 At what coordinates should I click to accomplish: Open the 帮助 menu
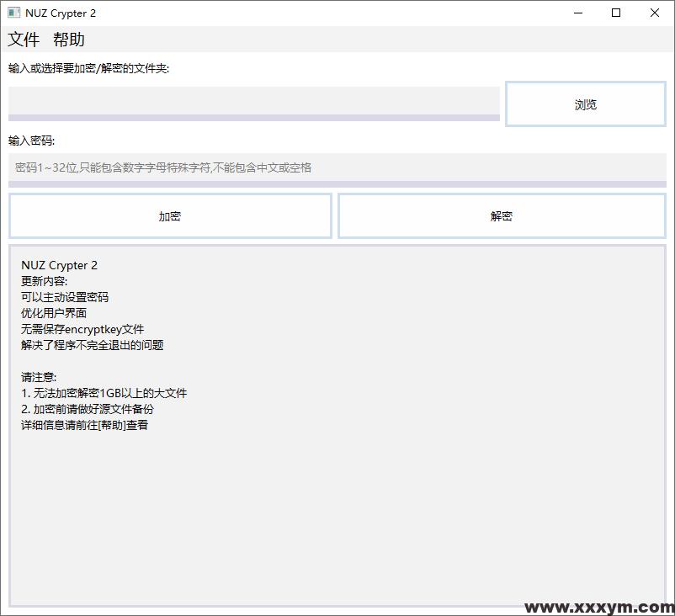pyautogui.click(x=69, y=40)
